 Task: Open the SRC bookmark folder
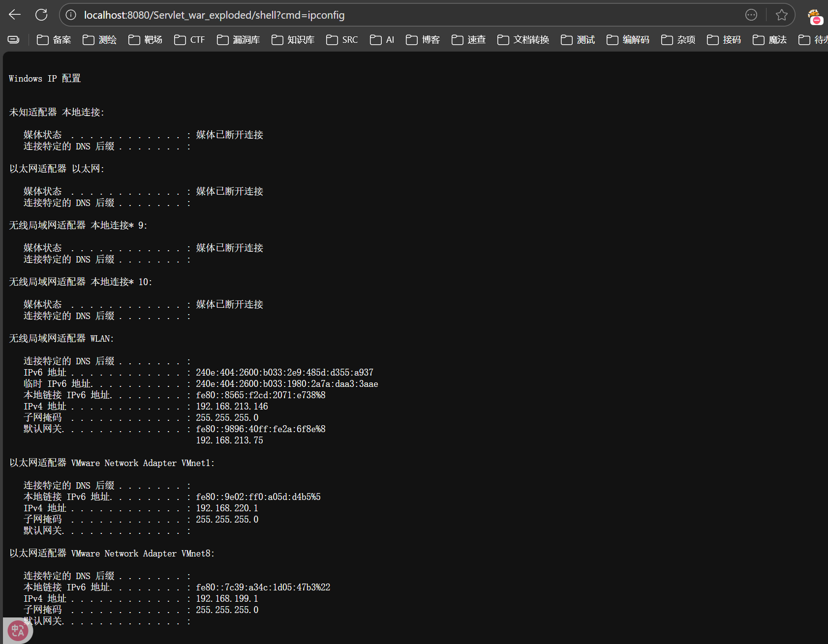[x=342, y=40]
